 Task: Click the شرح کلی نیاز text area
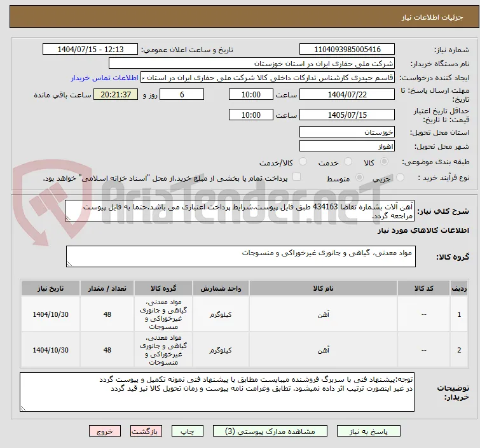click(240, 211)
